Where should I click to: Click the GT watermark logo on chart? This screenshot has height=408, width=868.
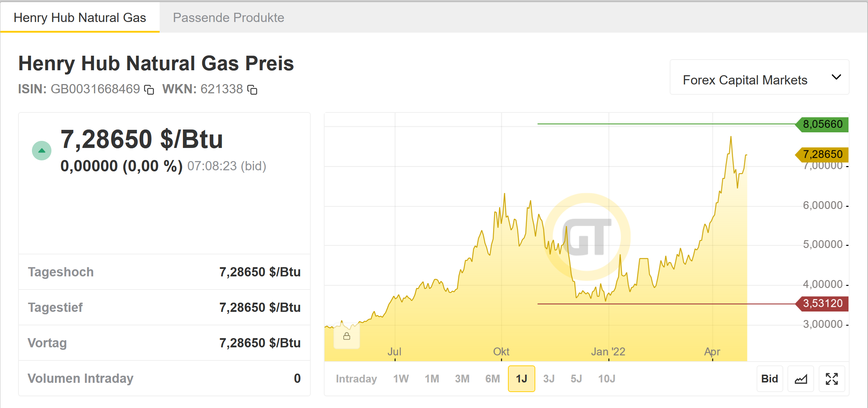tap(587, 237)
